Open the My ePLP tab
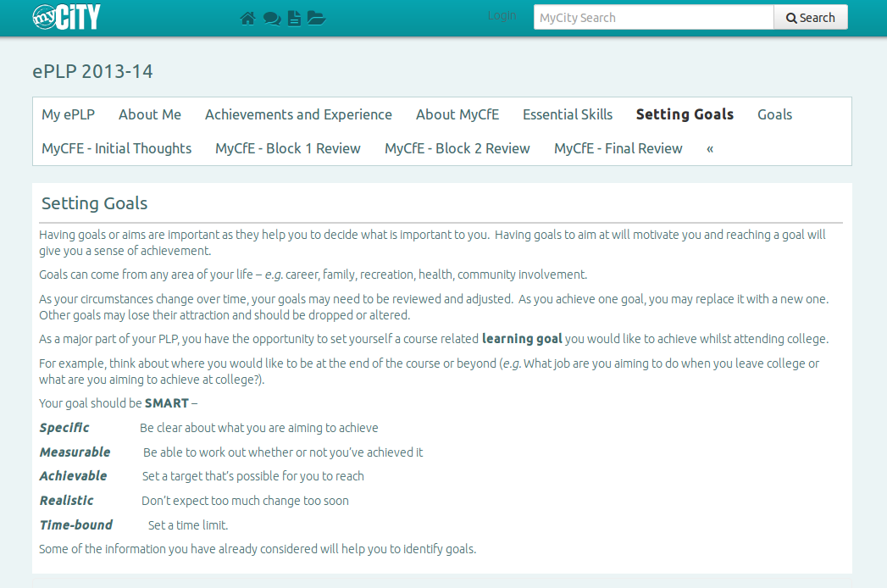The image size is (887, 588). (x=68, y=114)
